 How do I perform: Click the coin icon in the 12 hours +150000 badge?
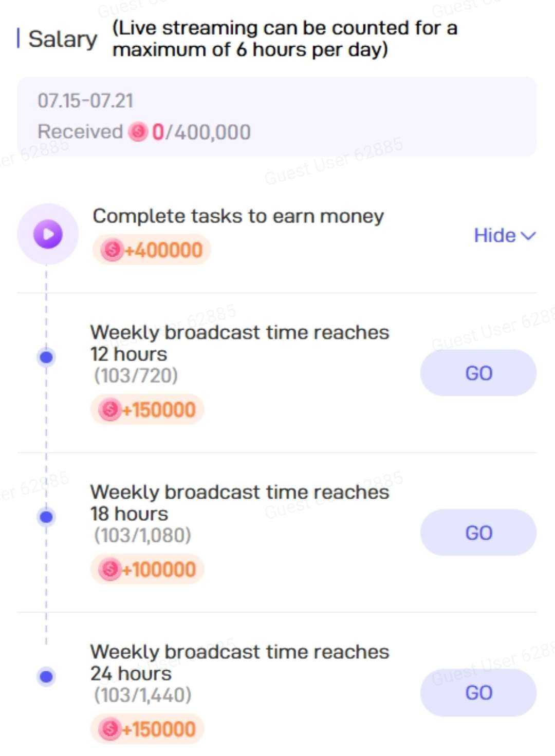[109, 410]
